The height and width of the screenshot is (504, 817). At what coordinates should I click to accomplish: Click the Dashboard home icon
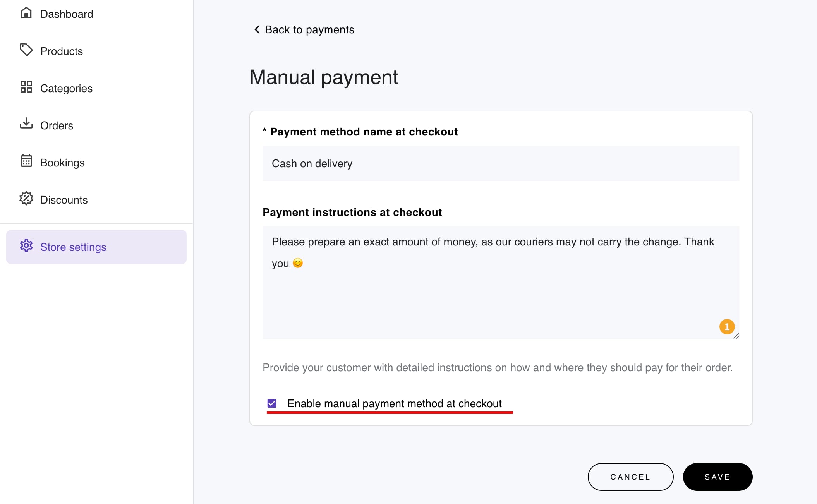point(26,13)
